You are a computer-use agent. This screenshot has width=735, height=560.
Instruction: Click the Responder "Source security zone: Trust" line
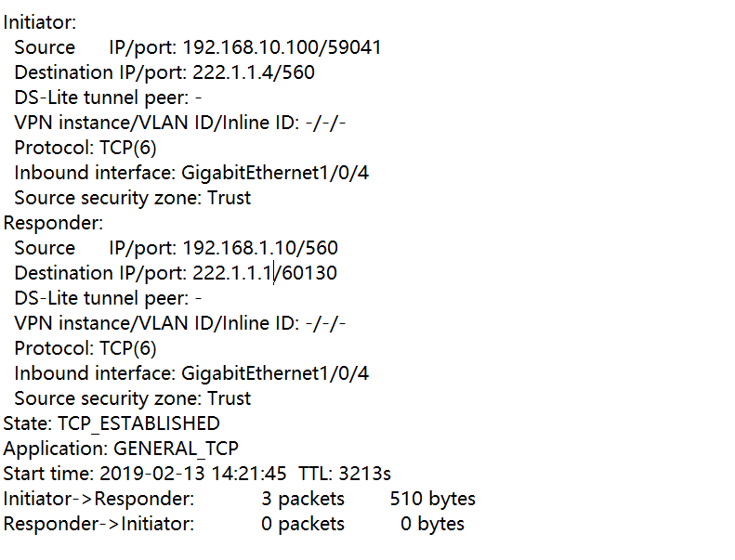132,398
